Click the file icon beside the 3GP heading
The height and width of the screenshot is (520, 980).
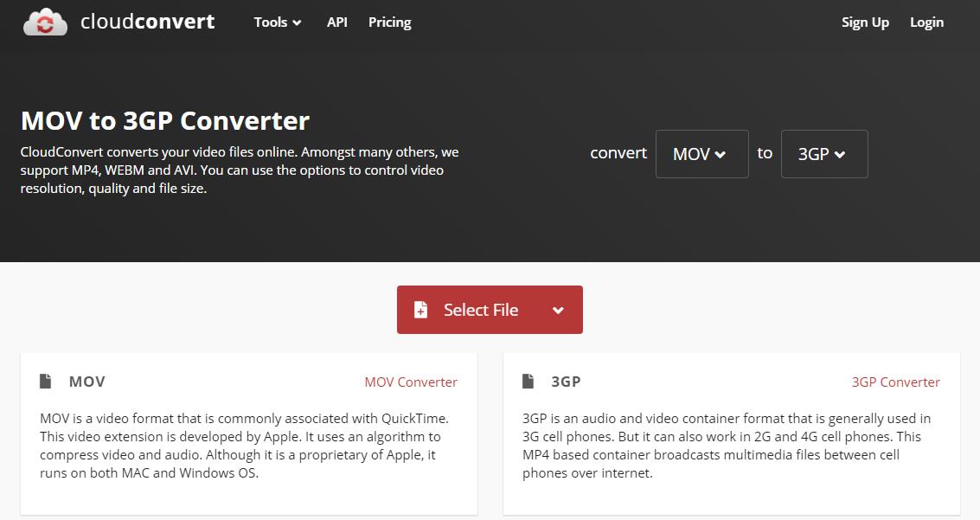528,382
